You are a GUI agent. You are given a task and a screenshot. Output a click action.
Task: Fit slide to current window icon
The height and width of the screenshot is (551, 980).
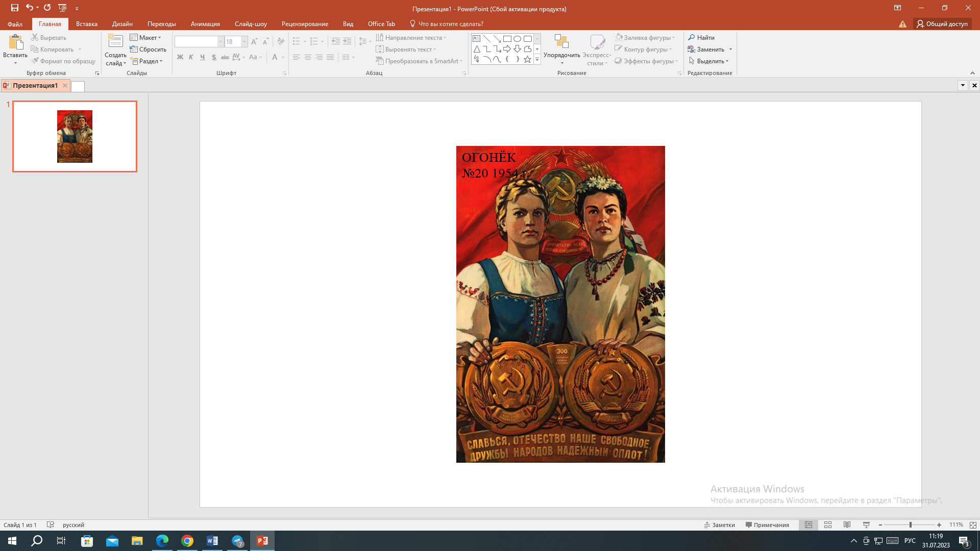973,525
